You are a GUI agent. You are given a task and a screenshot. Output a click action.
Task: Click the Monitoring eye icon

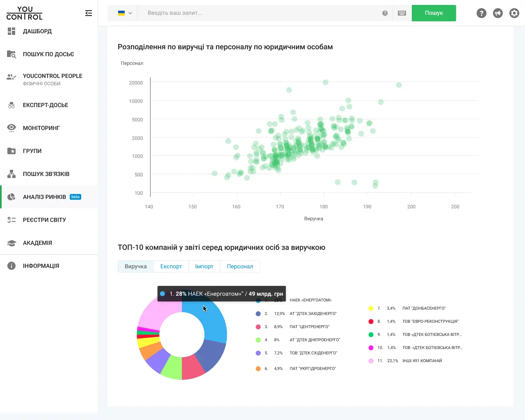11,128
